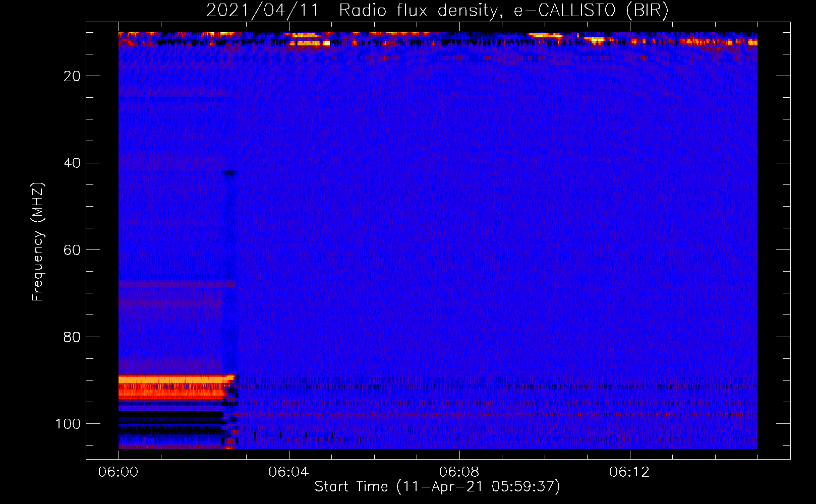Image resolution: width=816 pixels, height=504 pixels.
Task: Click the dark spot near 42 MHz
Action: [229, 173]
